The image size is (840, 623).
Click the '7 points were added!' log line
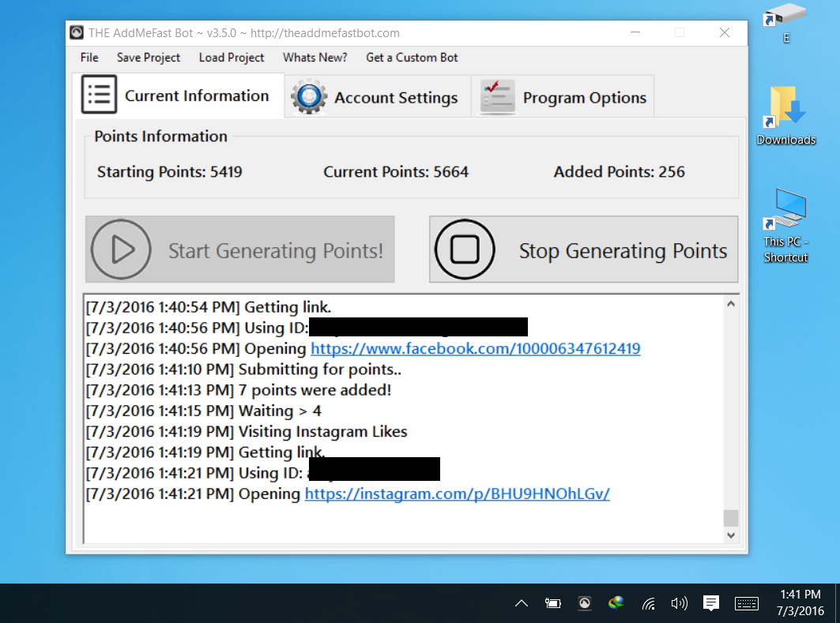click(239, 390)
